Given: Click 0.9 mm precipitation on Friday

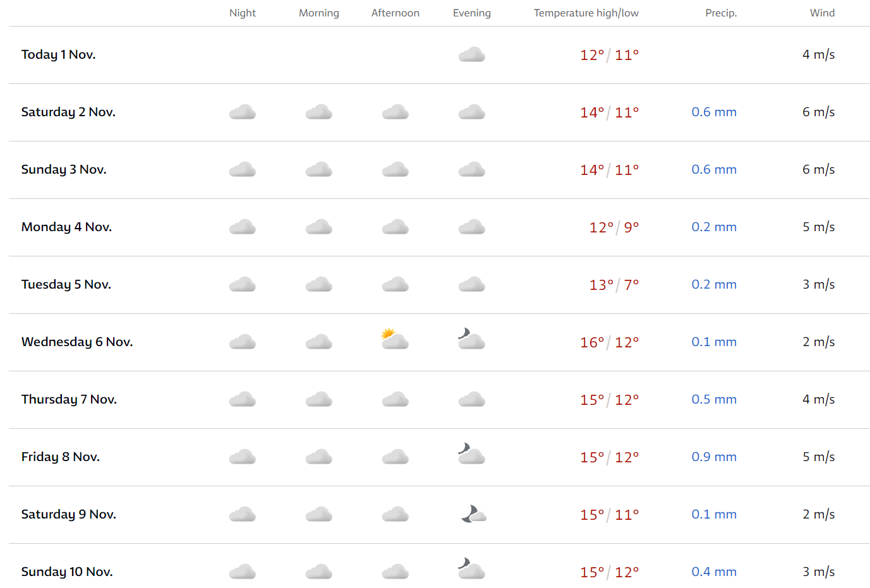Looking at the screenshot, I should coord(714,457).
